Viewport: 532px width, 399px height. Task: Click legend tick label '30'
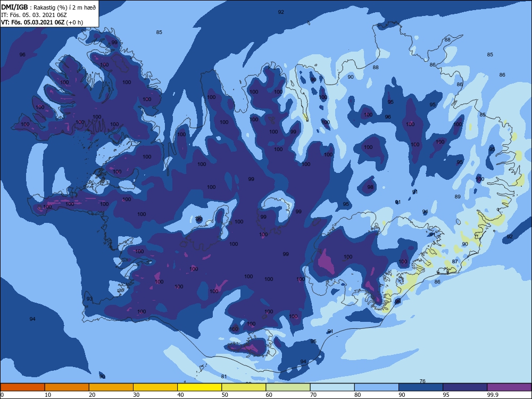136,395
